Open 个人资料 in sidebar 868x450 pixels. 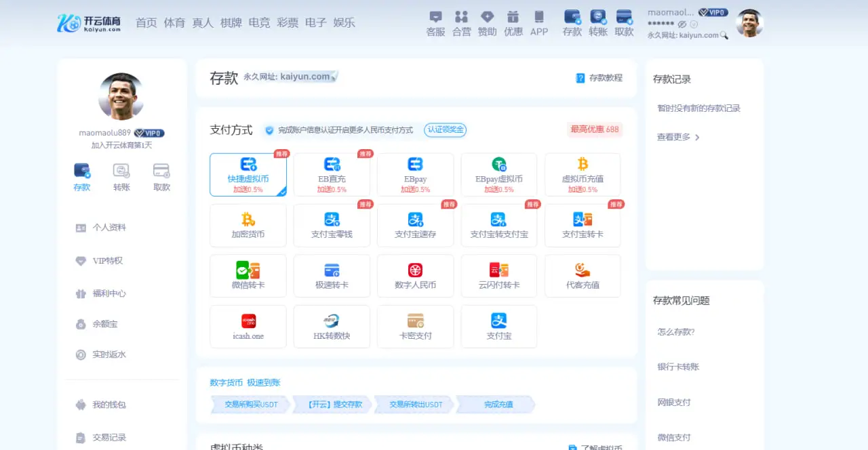coord(100,228)
